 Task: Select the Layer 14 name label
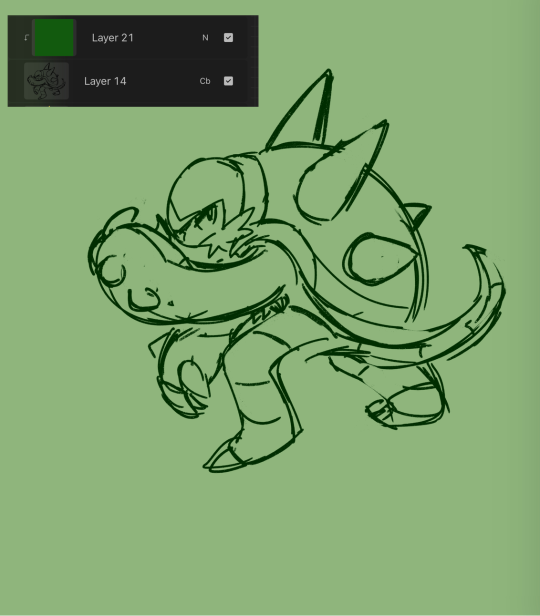[105, 81]
